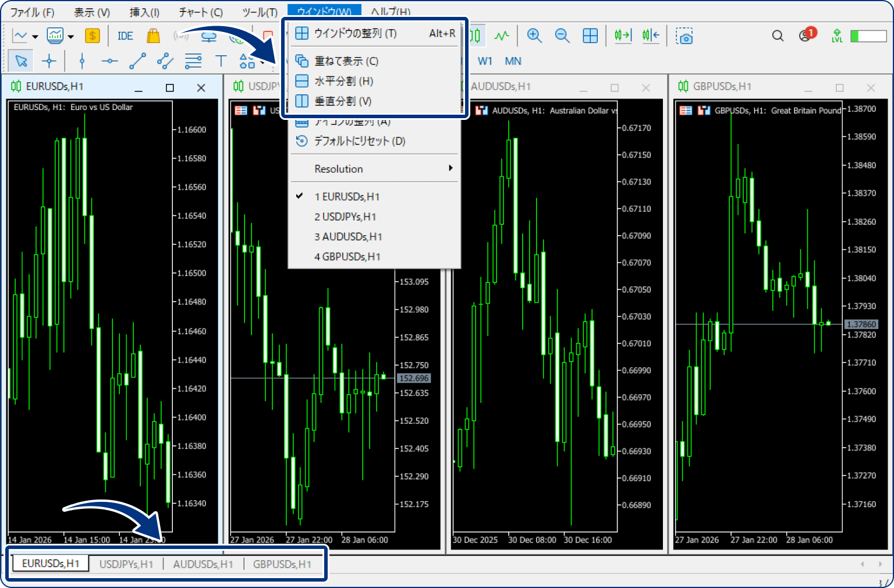The image size is (894, 588).
Task: Select the text label tool
Action: tap(221, 61)
